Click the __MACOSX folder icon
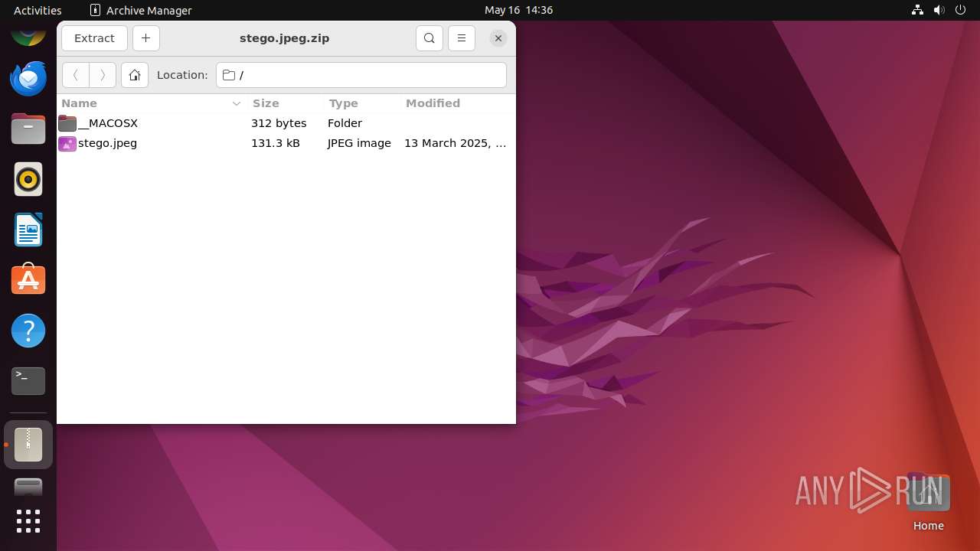Viewport: 980px width, 551px height. click(67, 123)
